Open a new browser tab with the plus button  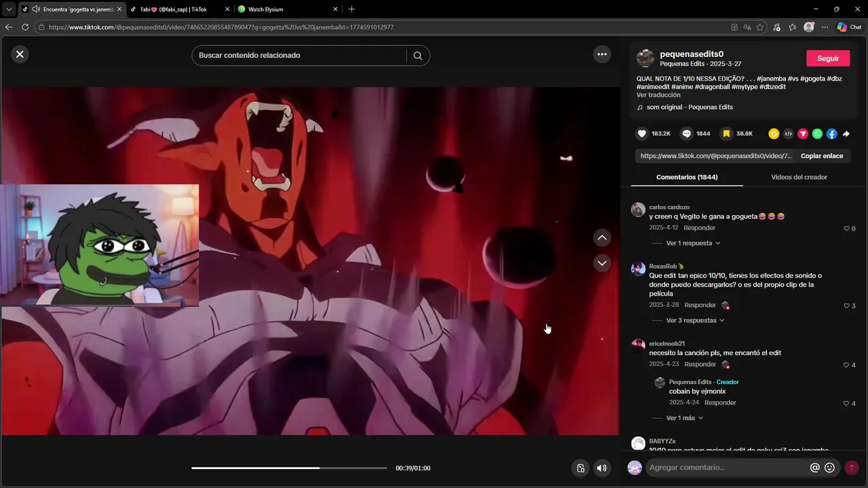point(351,9)
